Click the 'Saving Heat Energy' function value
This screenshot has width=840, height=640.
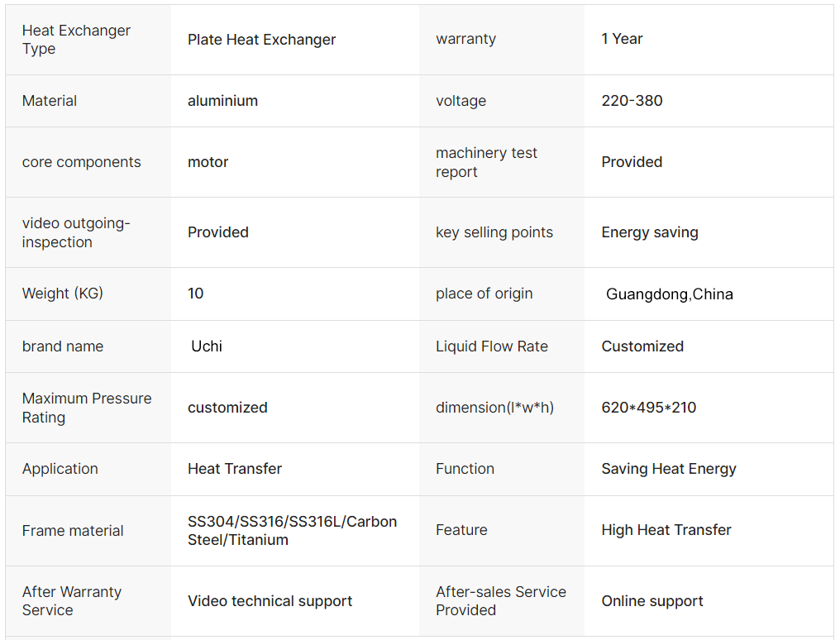[x=669, y=469]
